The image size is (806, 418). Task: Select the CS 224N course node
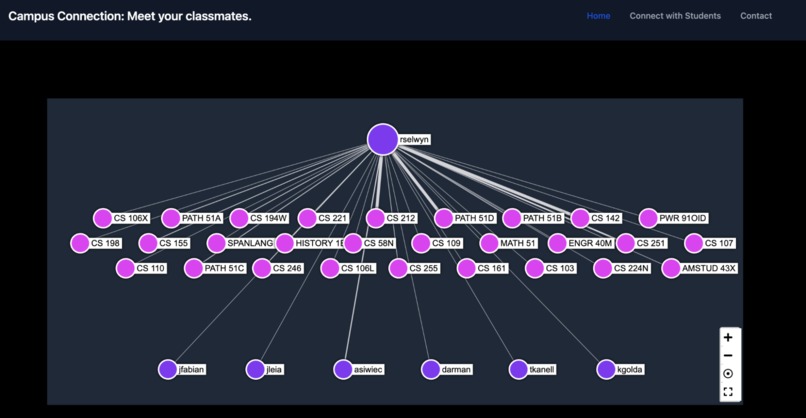pyautogui.click(x=603, y=268)
